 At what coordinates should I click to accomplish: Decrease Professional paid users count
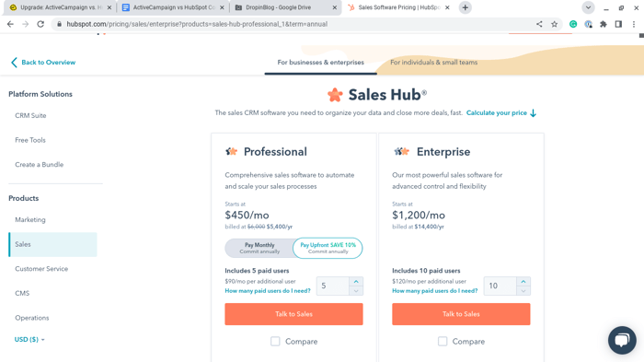pyautogui.click(x=356, y=291)
